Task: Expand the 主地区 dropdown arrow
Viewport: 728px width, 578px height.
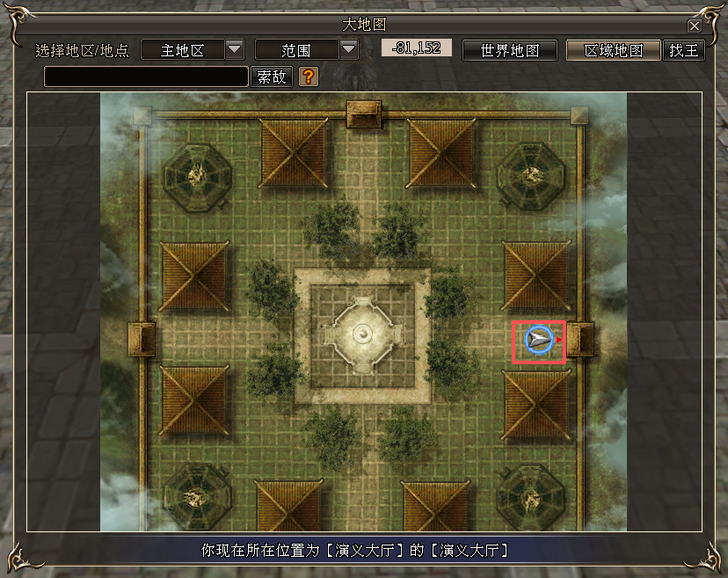Action: (x=235, y=49)
